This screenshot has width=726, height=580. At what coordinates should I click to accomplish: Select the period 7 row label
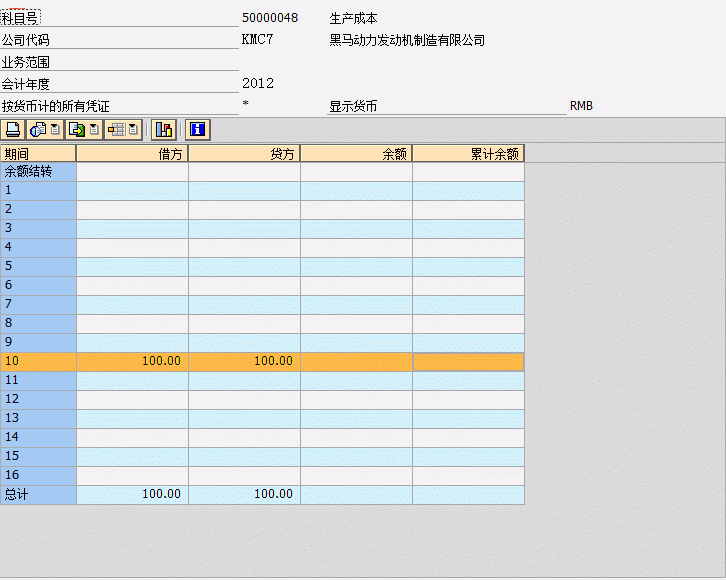pyautogui.click(x=38, y=305)
